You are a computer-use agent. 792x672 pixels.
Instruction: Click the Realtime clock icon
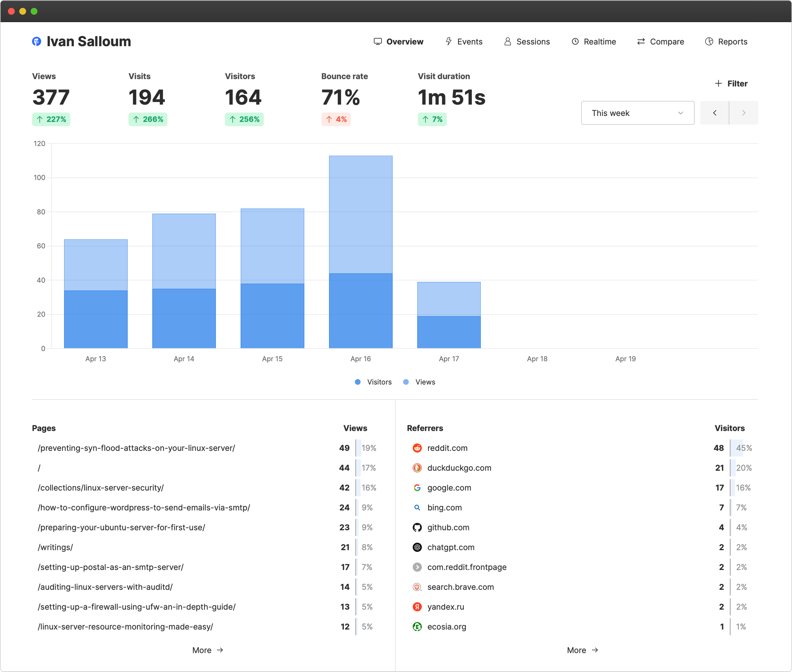click(x=575, y=42)
